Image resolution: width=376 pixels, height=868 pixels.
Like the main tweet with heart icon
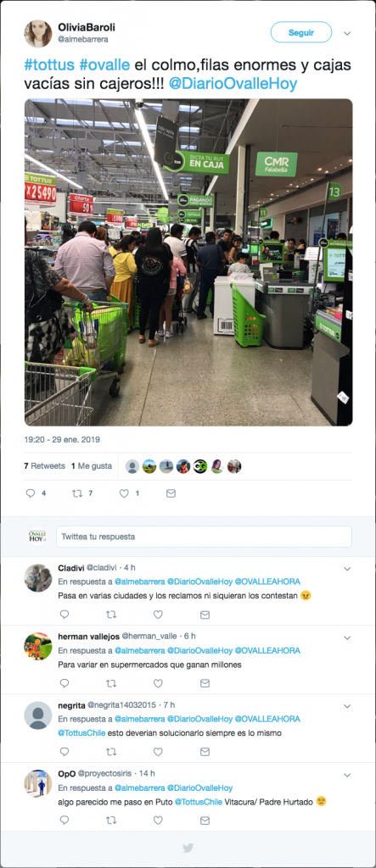pos(124,493)
